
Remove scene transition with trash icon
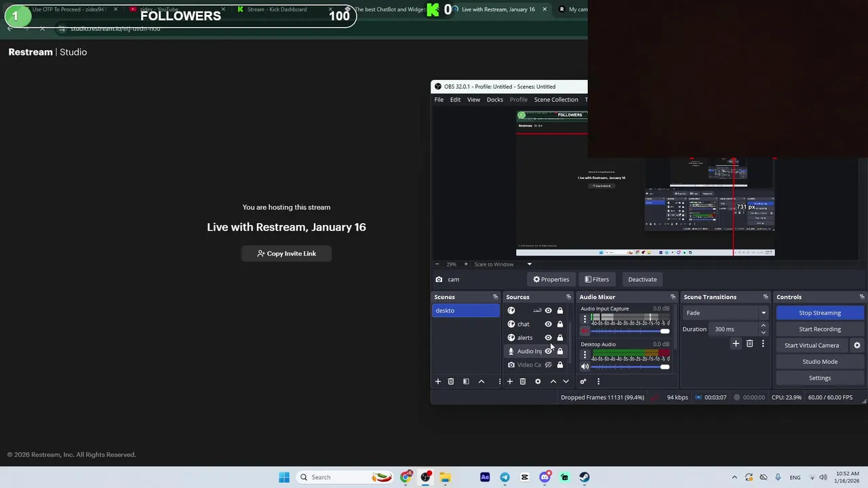coord(749,344)
